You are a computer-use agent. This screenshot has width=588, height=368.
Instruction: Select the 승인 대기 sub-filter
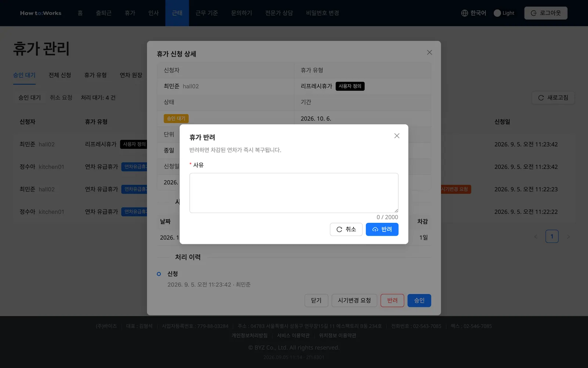(30, 98)
